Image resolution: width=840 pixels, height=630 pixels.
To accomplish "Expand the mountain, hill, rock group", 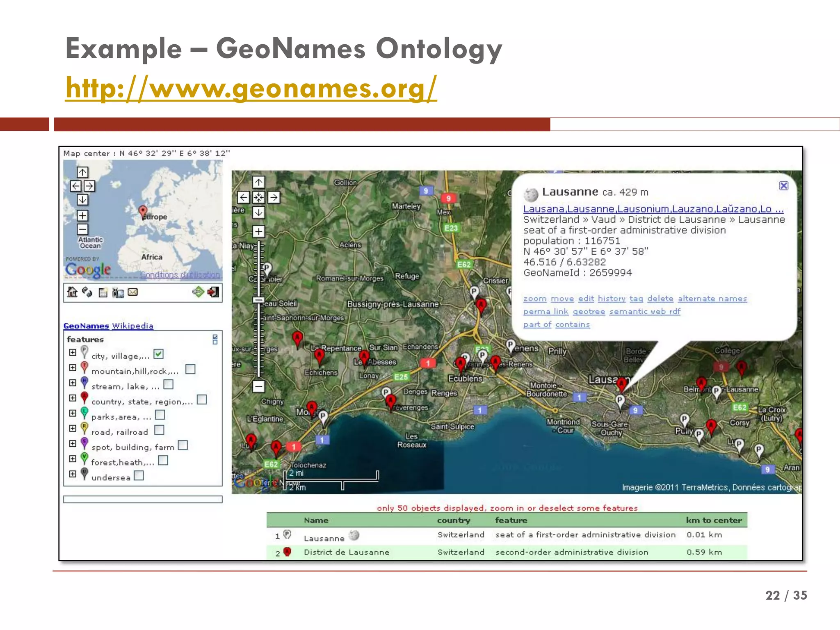I will (x=73, y=367).
